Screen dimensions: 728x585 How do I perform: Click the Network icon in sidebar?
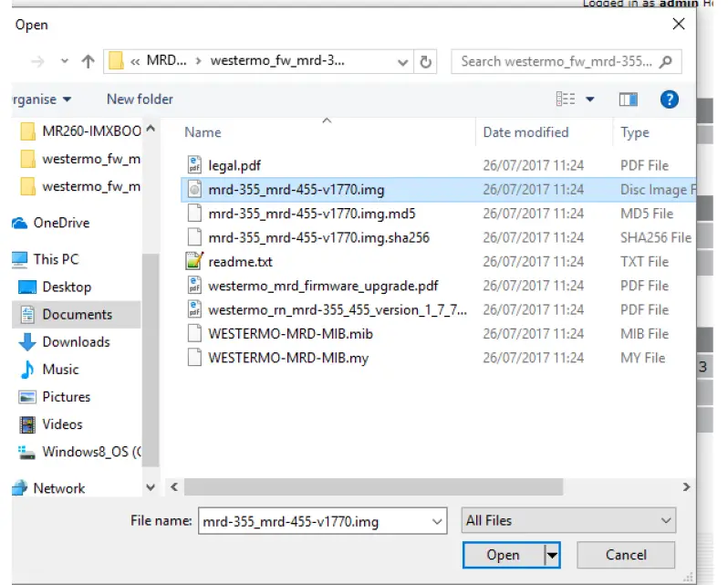19,487
